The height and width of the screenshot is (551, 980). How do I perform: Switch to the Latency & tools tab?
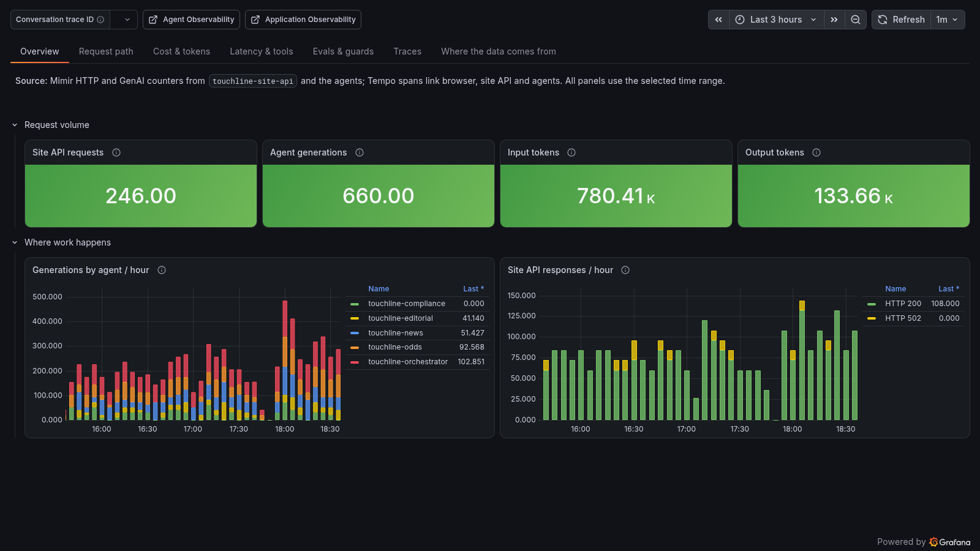click(262, 51)
